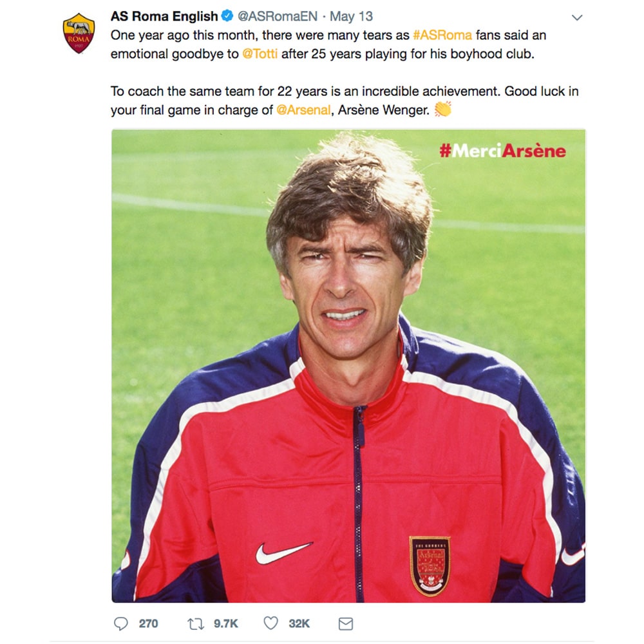Open the @ASRomaEN handle
Image resolution: width=644 pixels, height=644 pixels.
278,16
